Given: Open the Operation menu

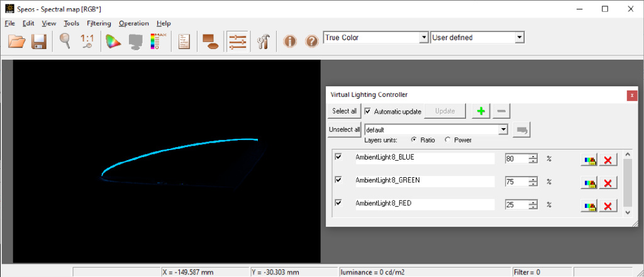Looking at the screenshot, I should coord(134,23).
